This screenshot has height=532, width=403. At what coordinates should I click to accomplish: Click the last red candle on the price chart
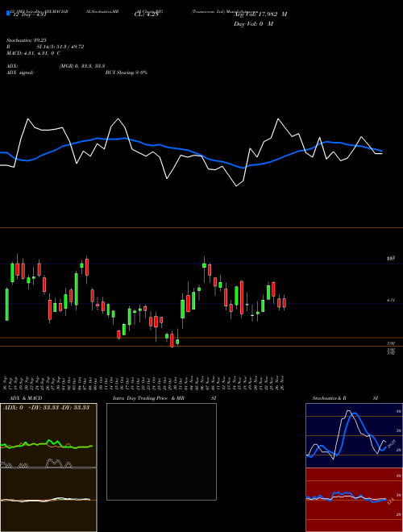(285, 303)
